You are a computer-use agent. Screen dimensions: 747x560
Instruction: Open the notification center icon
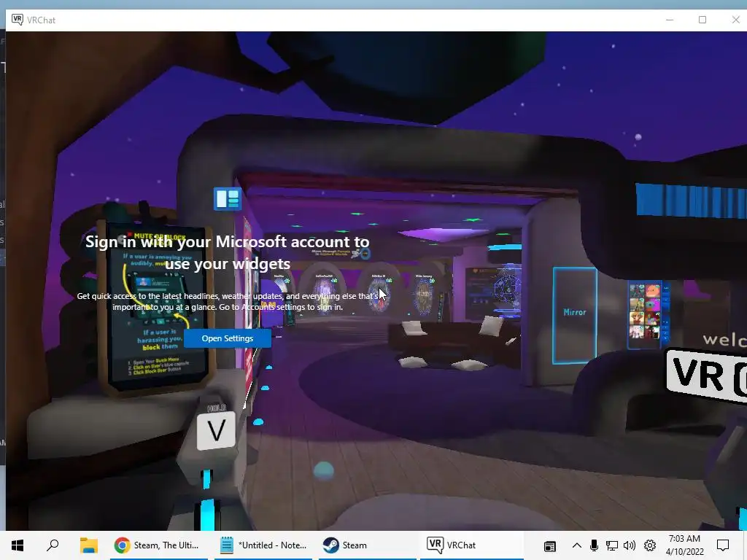coord(723,545)
